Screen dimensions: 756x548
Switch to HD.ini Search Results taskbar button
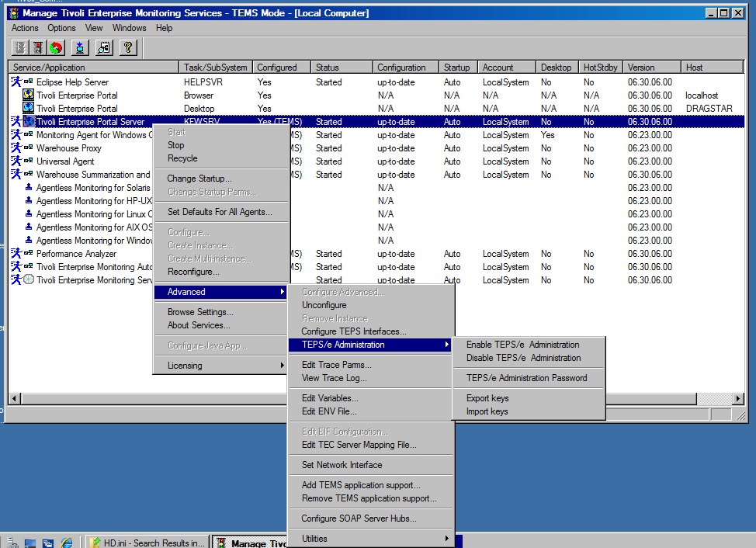[x=150, y=543]
